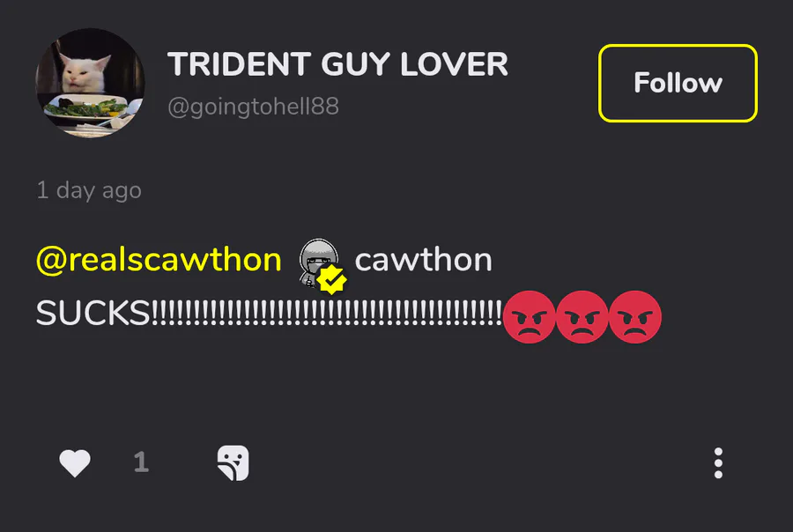Select the hooded character emoji in the post
793x532 pixels.
point(317,262)
